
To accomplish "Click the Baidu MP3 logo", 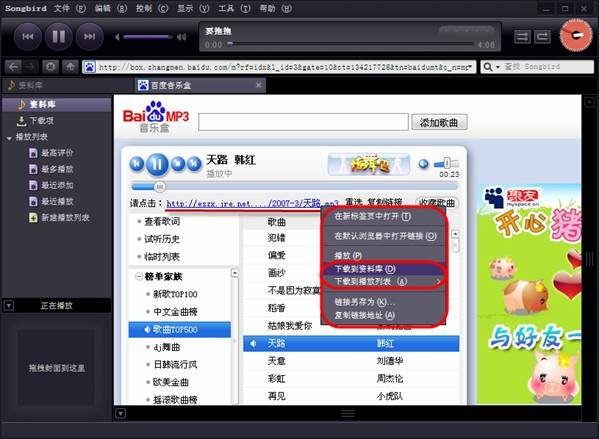I will [155, 117].
